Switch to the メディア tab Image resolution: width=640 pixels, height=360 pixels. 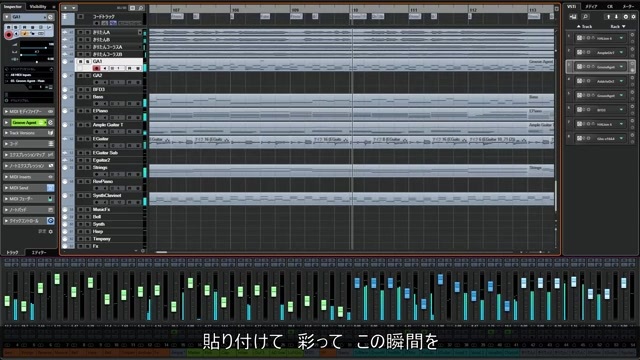click(591, 7)
